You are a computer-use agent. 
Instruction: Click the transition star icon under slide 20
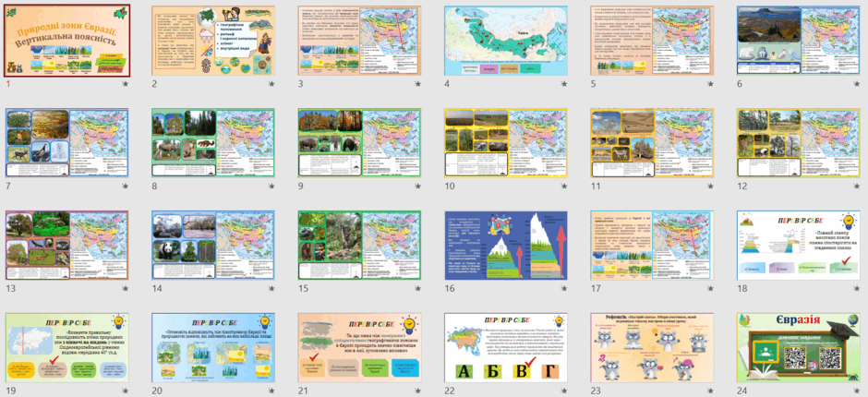pyautogui.click(x=271, y=391)
